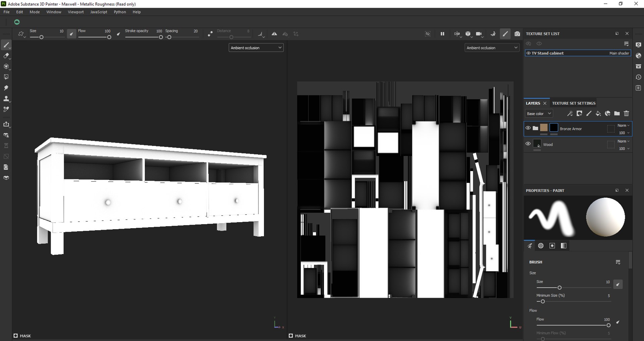Open the Texture Set List options menu
This screenshot has width=644, height=341.
pyautogui.click(x=626, y=44)
